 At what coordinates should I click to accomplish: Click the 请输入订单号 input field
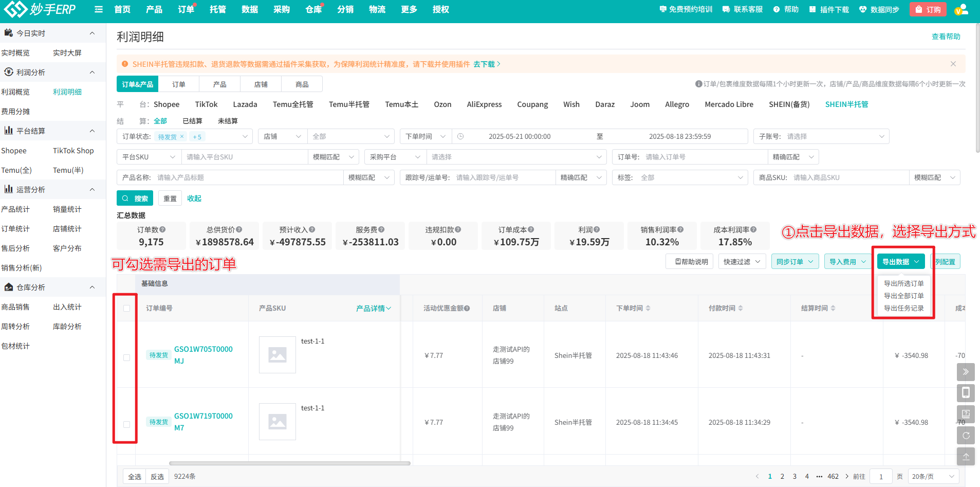[x=704, y=157]
